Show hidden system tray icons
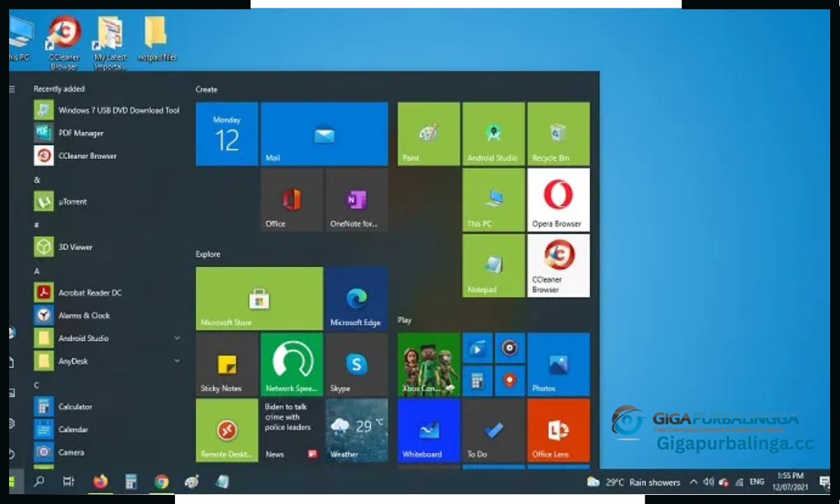The image size is (840, 504). [x=694, y=482]
